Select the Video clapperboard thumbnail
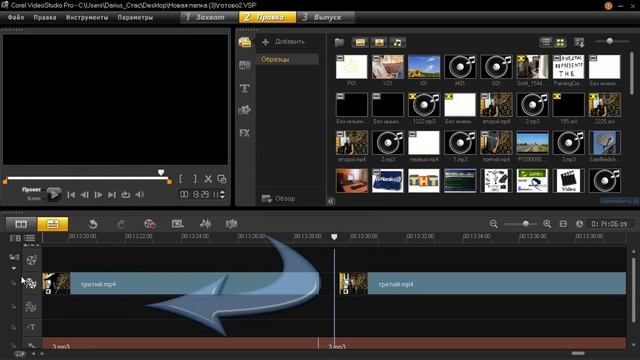640x360 pixels. [x=568, y=180]
